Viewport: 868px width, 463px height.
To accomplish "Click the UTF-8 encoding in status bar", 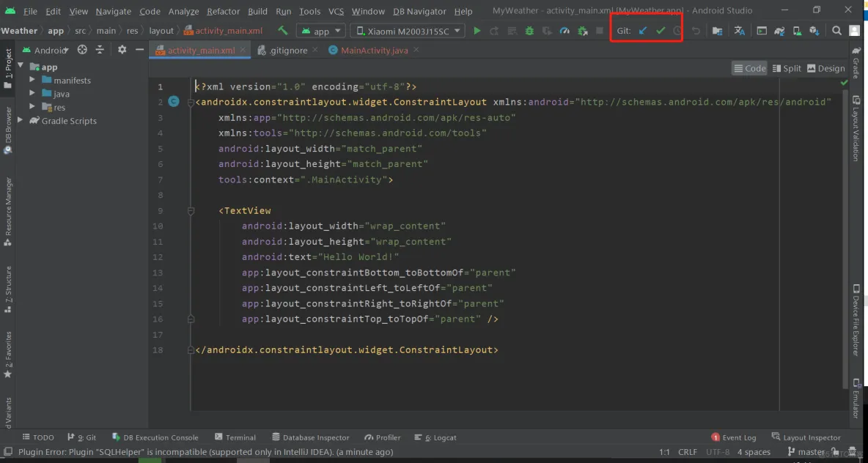I will click(718, 452).
